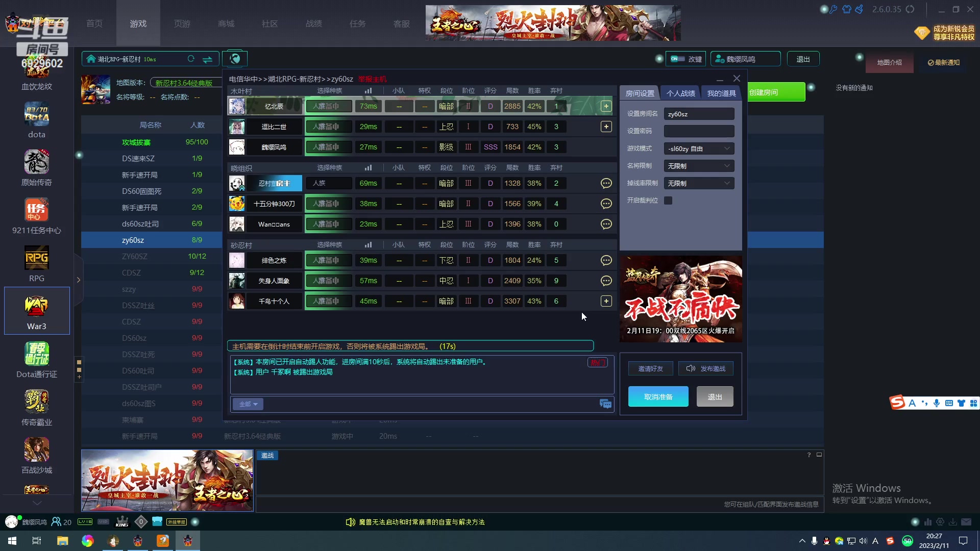The image size is (980, 551).
Task: Click 退出 button in the room panel
Action: [715, 396]
